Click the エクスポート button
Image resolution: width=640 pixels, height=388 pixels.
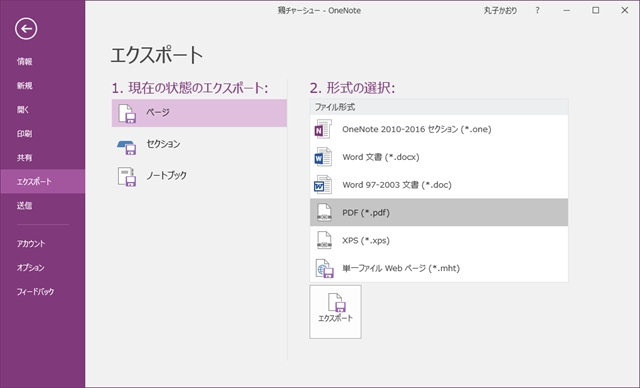click(335, 312)
